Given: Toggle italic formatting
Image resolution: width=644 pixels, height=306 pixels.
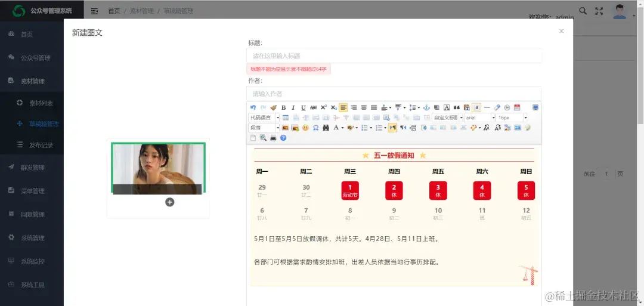Looking at the screenshot, I should pos(293,107).
